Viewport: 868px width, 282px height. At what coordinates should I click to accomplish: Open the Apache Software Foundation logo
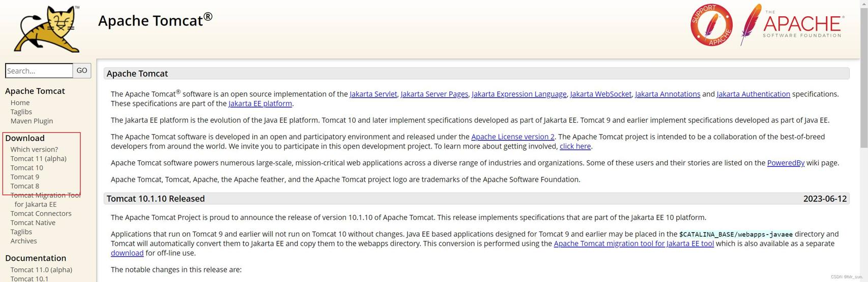tap(792, 25)
